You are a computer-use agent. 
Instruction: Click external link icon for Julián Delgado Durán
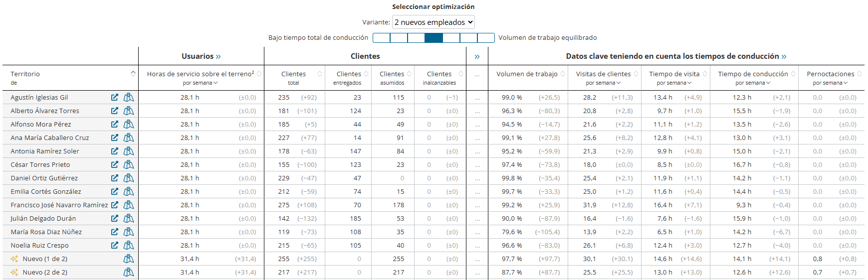115,218
